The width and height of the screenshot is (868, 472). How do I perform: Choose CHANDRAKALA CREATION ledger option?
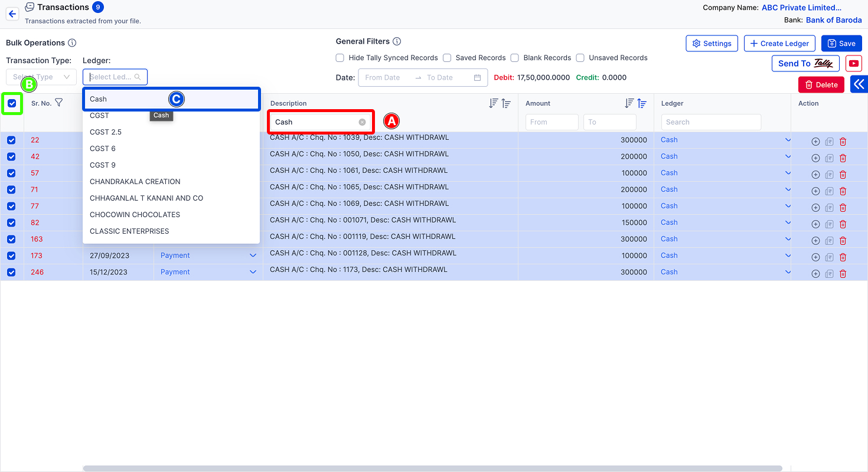(171, 182)
